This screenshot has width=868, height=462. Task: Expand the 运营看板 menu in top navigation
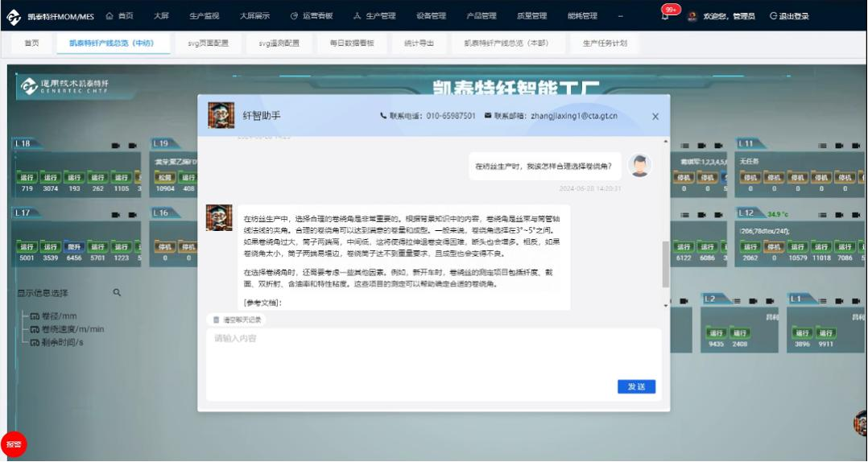pyautogui.click(x=311, y=16)
